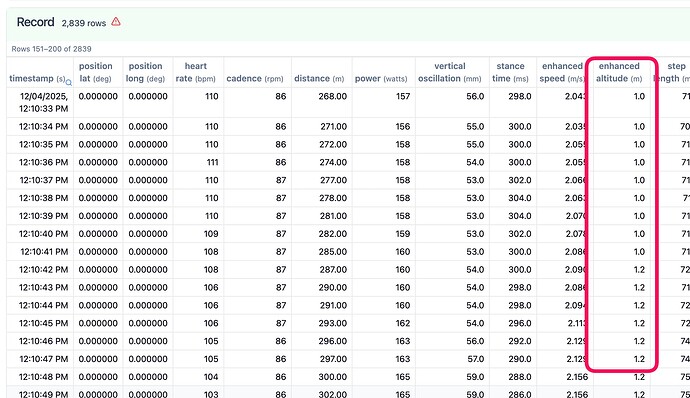Select the 12:10:36 PM timestamp cell
Screen dimensions: 690x398
[44, 162]
